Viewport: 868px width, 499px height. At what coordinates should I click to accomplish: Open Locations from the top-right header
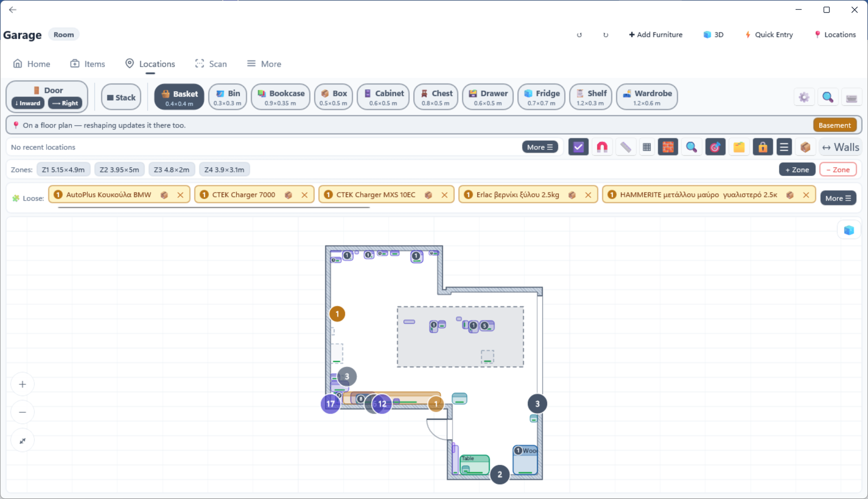tap(835, 35)
